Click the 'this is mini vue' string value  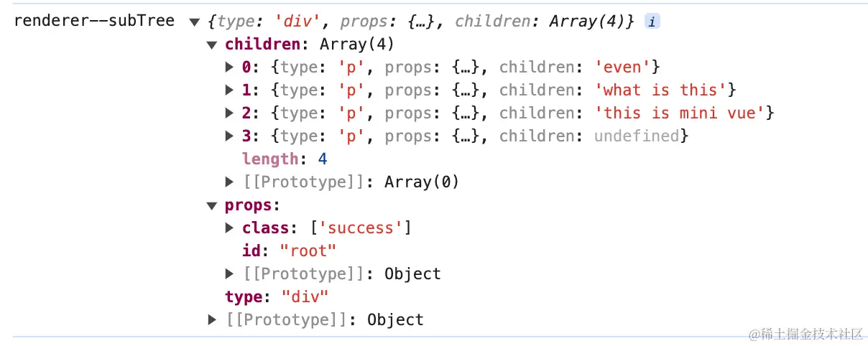point(680,113)
